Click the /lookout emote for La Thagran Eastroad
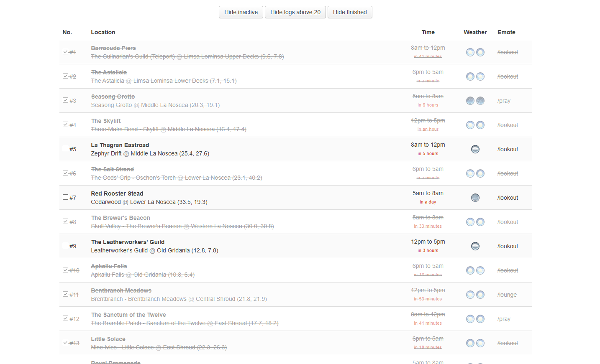 (508, 149)
